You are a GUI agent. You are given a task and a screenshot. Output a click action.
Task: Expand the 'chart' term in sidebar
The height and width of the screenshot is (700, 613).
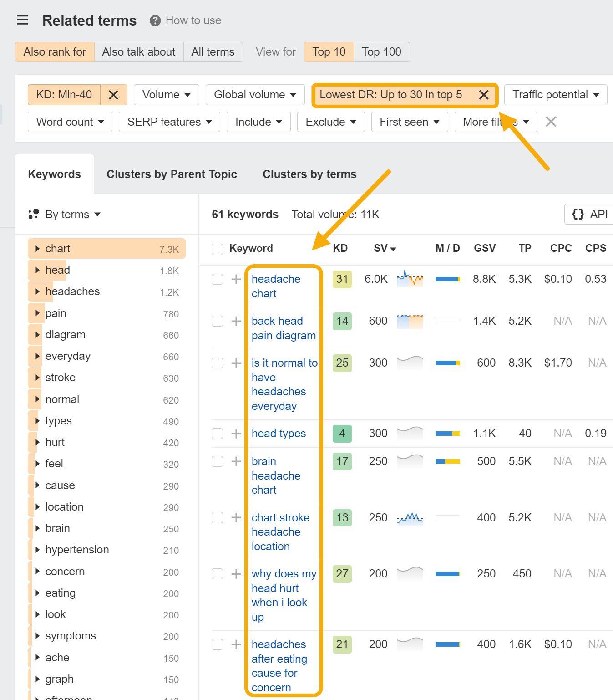pos(38,248)
